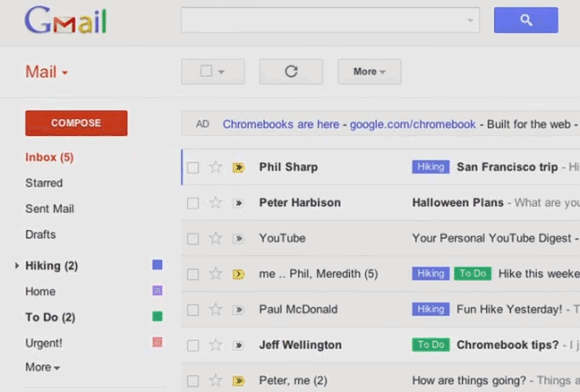The width and height of the screenshot is (580, 392).
Task: Click the blue search magnifier button
Action: click(x=526, y=20)
